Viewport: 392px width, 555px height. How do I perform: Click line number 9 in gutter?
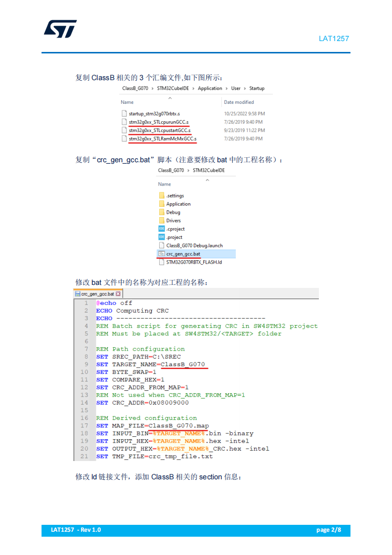(86, 364)
